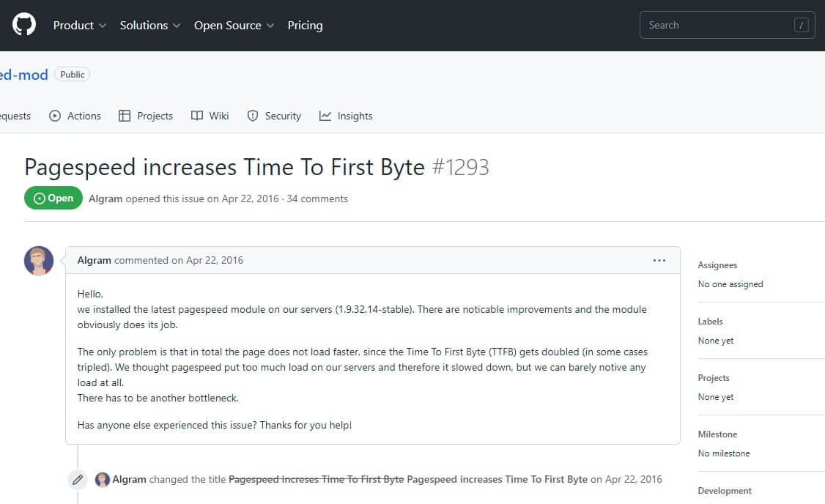This screenshot has width=825, height=504.
Task: Open the Wiki tab
Action: tap(210, 116)
